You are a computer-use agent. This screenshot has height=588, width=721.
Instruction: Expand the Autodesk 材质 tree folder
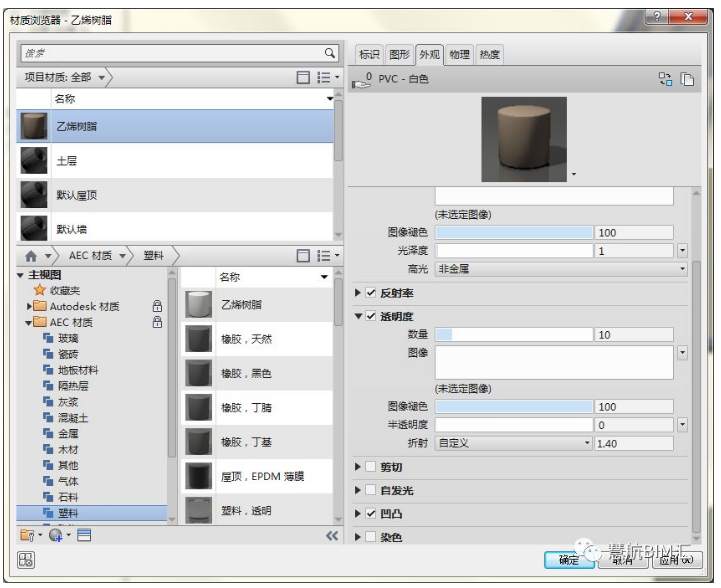(x=29, y=306)
